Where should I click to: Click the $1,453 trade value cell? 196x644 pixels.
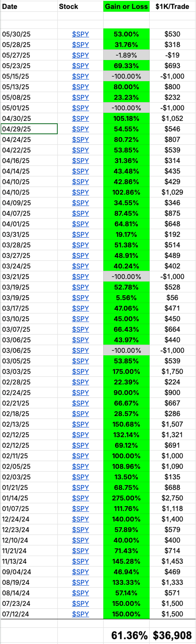(172, 561)
